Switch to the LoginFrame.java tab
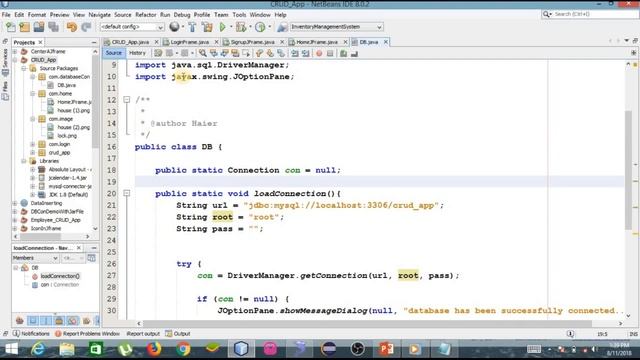The width and height of the screenshot is (640, 360). click(x=190, y=42)
